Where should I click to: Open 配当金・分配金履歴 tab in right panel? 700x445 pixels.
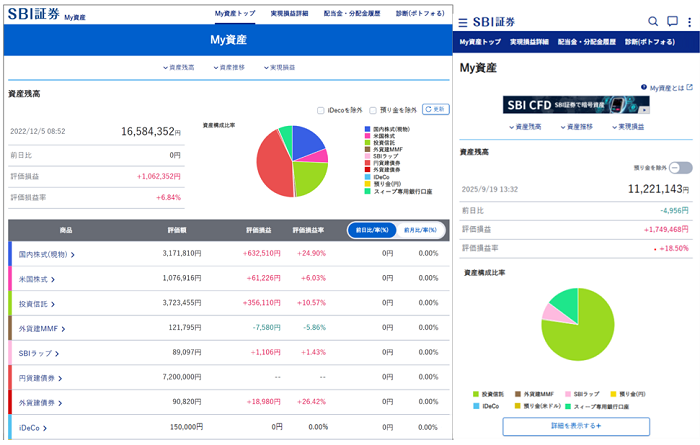tap(587, 43)
